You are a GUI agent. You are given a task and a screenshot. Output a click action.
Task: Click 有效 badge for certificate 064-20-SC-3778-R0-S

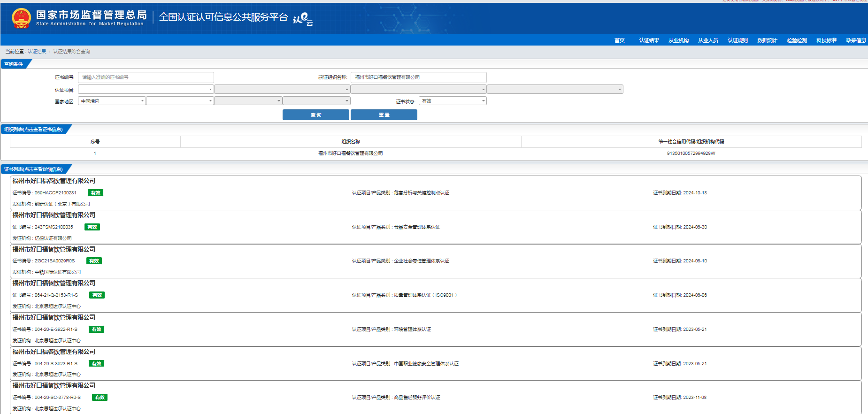(100, 398)
